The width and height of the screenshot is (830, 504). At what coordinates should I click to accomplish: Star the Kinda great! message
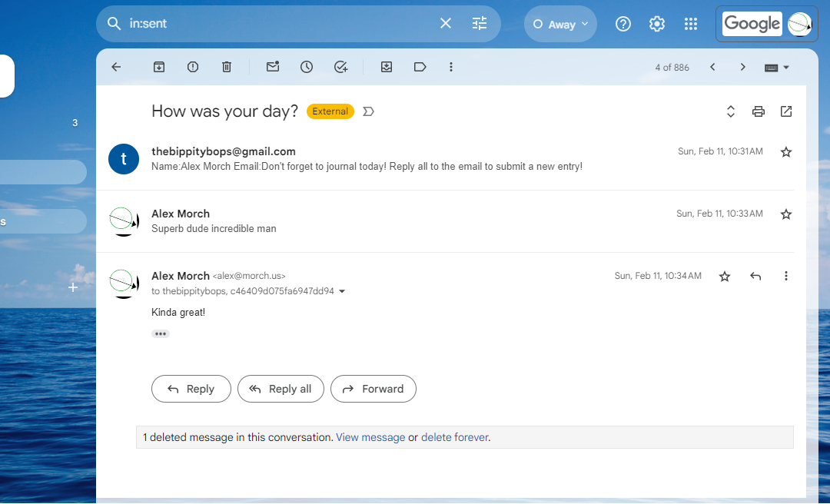click(725, 277)
